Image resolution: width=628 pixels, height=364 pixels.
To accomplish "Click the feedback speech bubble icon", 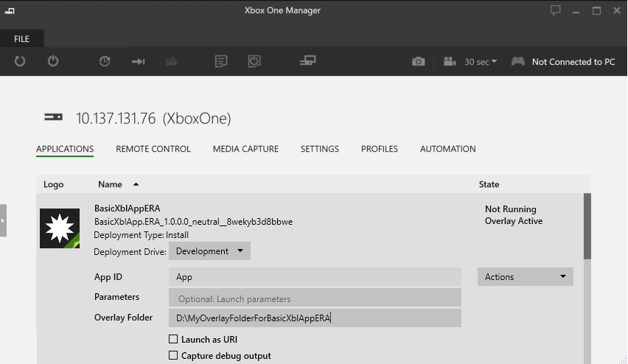I will 555,10.
